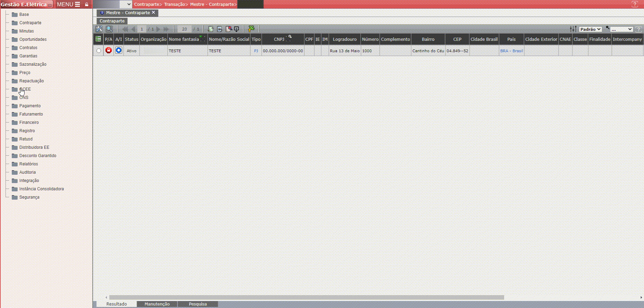Viewport: 644px width, 308px height.
Task: Click the padlock icon beside MENU
Action: (87, 4)
